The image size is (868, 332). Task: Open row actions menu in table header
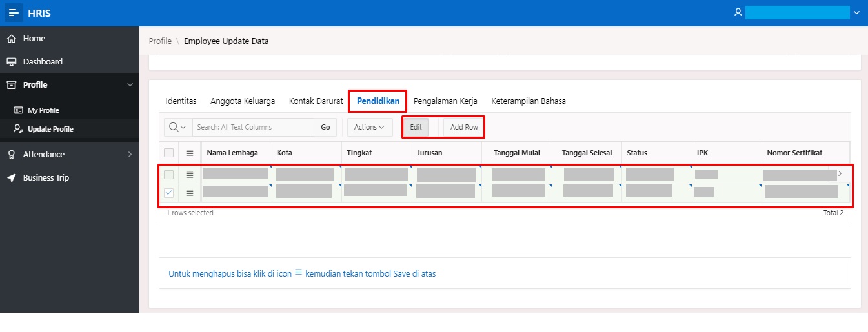tap(190, 153)
